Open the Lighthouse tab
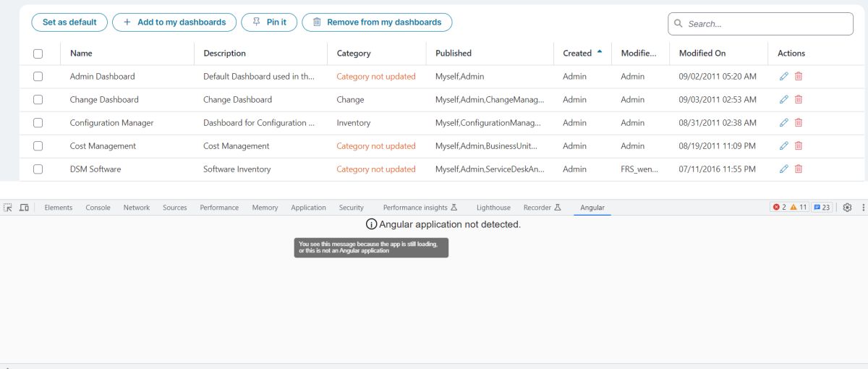The image size is (868, 369). point(493,208)
